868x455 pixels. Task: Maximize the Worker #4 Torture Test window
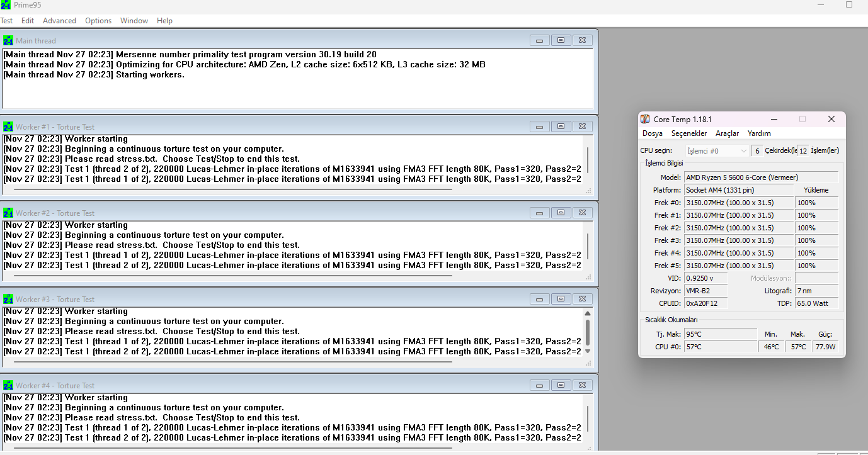561,385
